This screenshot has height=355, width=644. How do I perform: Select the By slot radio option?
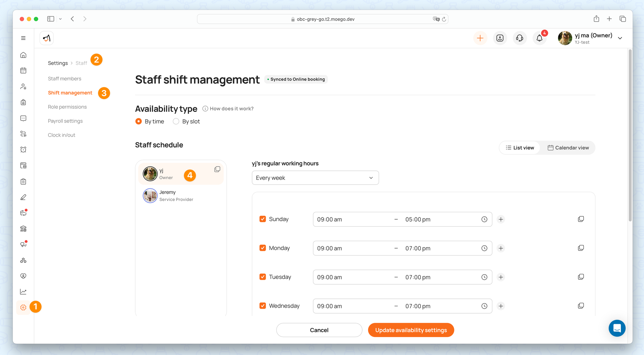click(176, 122)
